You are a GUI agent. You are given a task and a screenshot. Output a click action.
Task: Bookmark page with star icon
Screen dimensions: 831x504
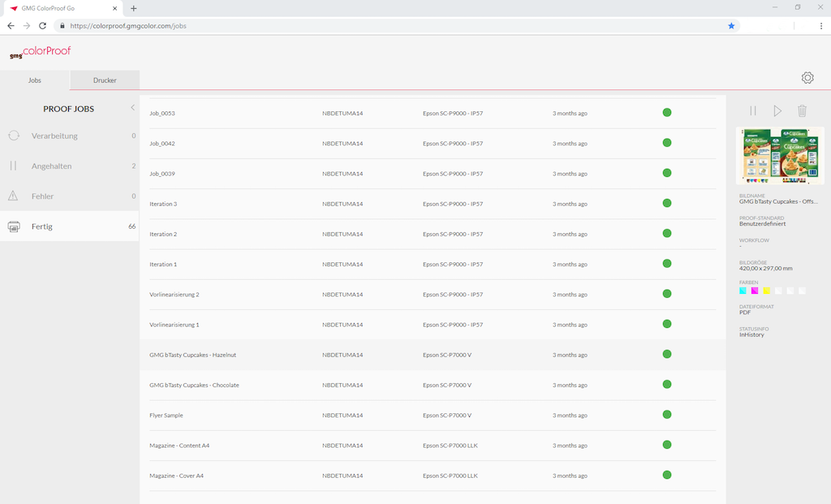tap(731, 26)
